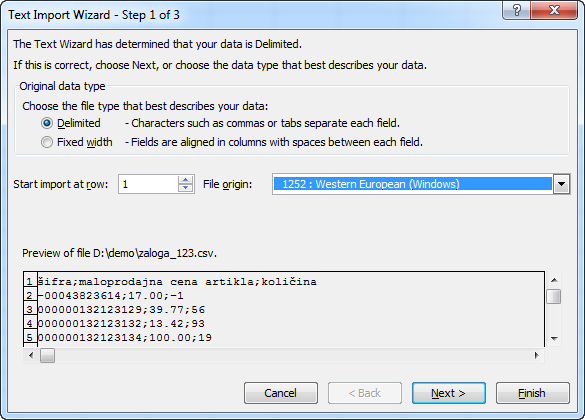Decrease start import row with down arrow
The width and height of the screenshot is (585, 420).
(185, 188)
